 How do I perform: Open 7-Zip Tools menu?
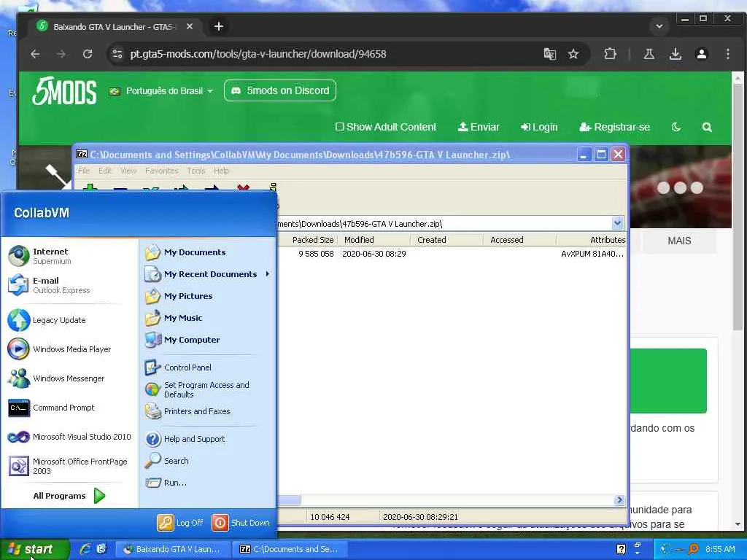196,171
